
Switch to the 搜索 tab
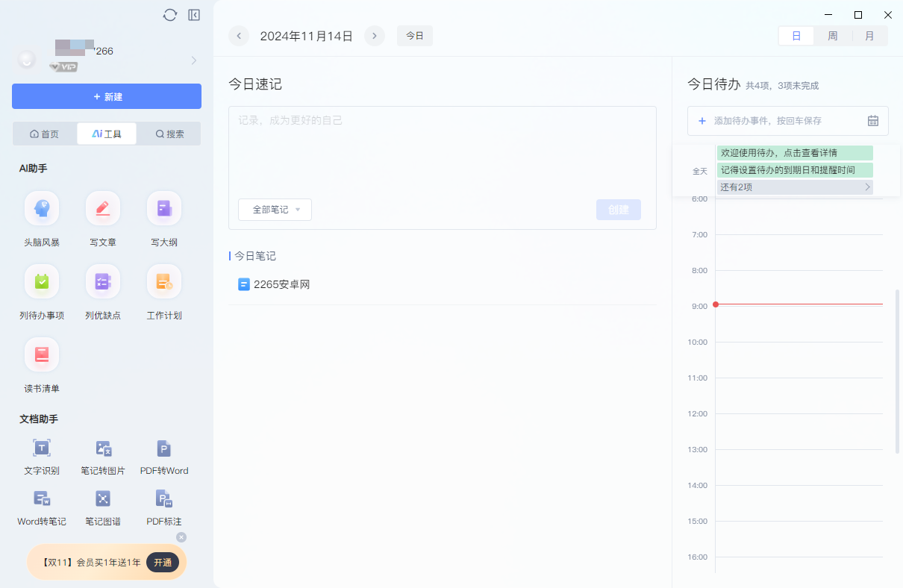click(168, 133)
